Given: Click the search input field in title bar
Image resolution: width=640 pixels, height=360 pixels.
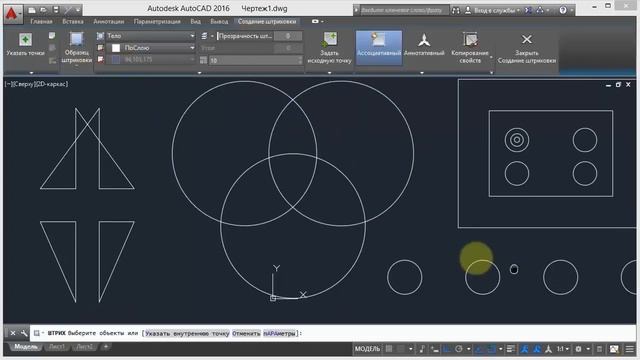Looking at the screenshot, I should [404, 10].
